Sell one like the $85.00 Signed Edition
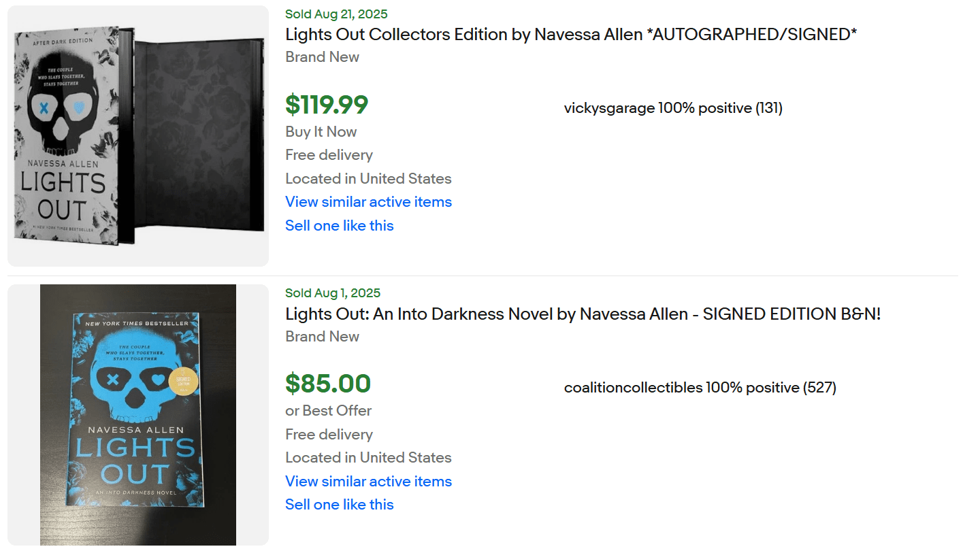The image size is (980, 551). click(x=339, y=505)
